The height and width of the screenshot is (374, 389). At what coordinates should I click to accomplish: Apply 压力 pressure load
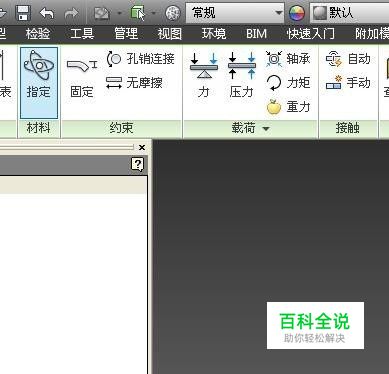(x=242, y=74)
